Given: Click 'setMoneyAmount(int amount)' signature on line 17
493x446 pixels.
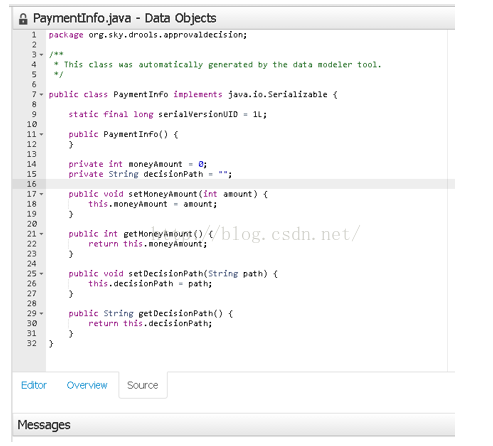Looking at the screenshot, I should tap(193, 194).
